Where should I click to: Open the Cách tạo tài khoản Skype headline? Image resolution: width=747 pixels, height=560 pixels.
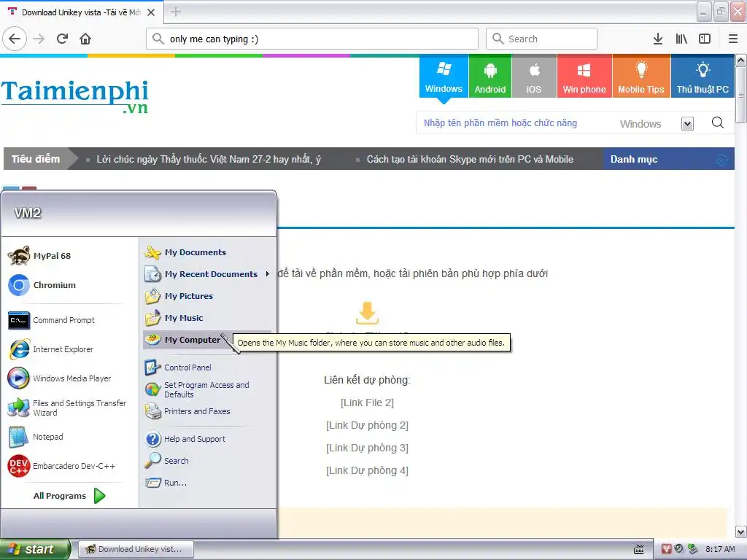coord(470,159)
